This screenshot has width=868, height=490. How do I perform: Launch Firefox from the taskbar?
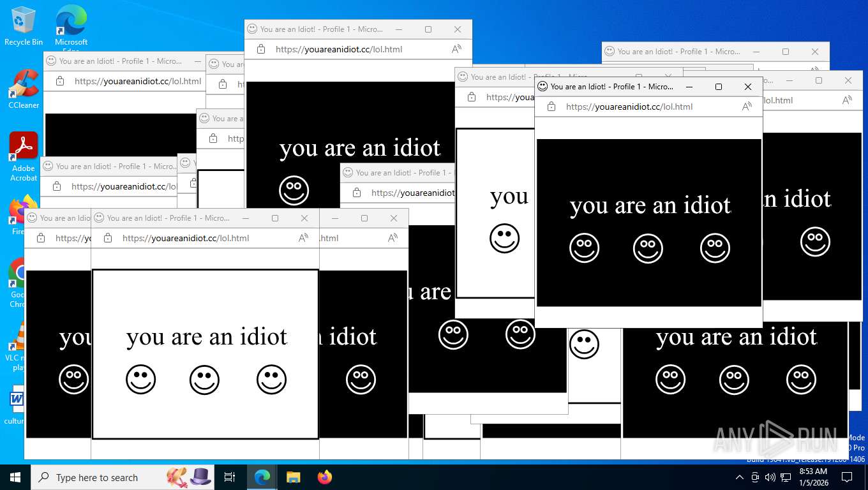pyautogui.click(x=325, y=477)
